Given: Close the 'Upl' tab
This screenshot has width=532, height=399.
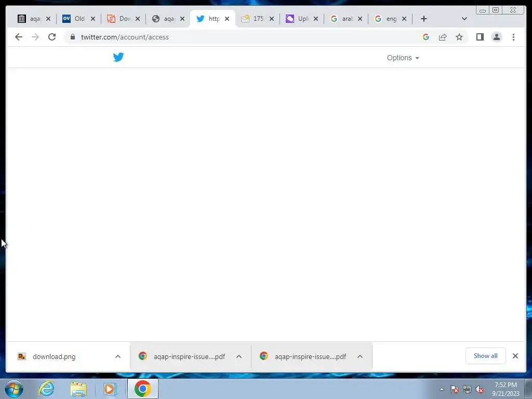Looking at the screenshot, I should [x=316, y=19].
